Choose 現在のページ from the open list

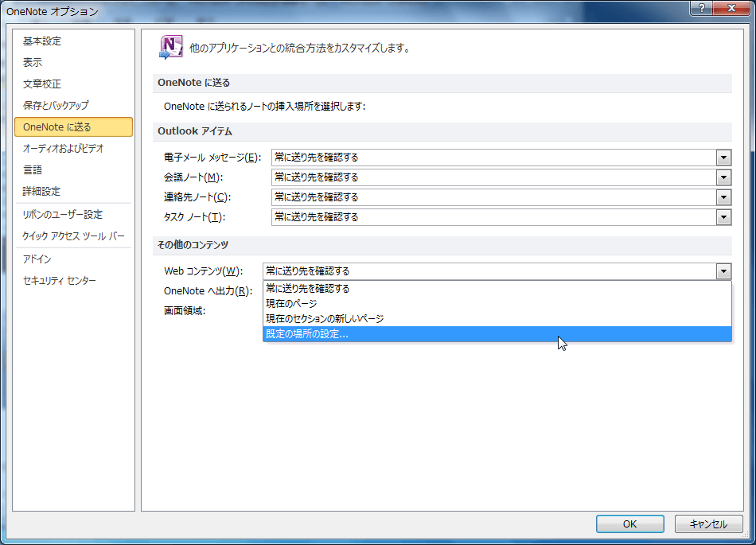point(497,304)
